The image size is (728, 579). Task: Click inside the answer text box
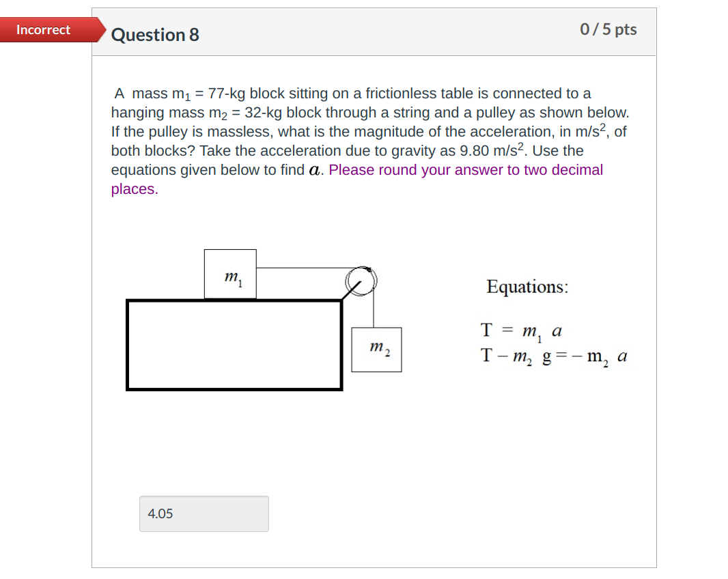tap(204, 513)
